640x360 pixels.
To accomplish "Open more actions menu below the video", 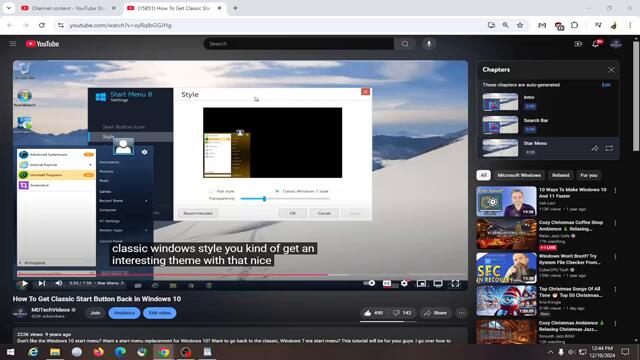I will pos(461,313).
